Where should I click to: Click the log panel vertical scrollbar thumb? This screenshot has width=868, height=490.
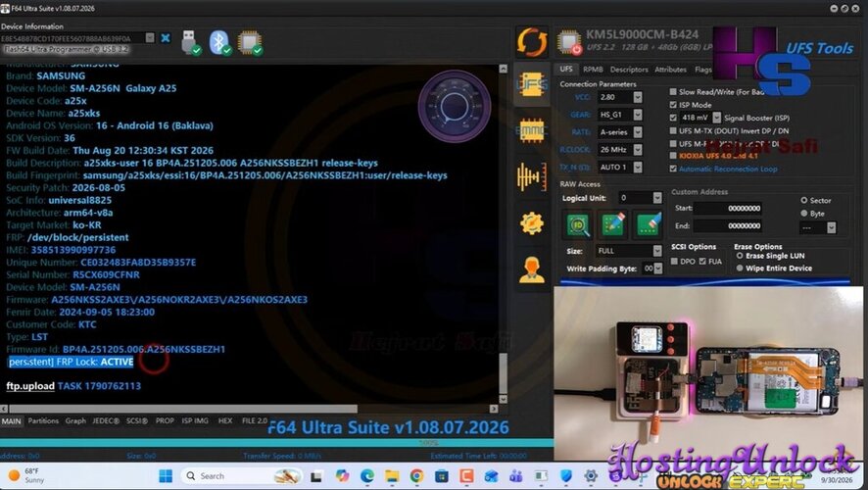click(503, 373)
